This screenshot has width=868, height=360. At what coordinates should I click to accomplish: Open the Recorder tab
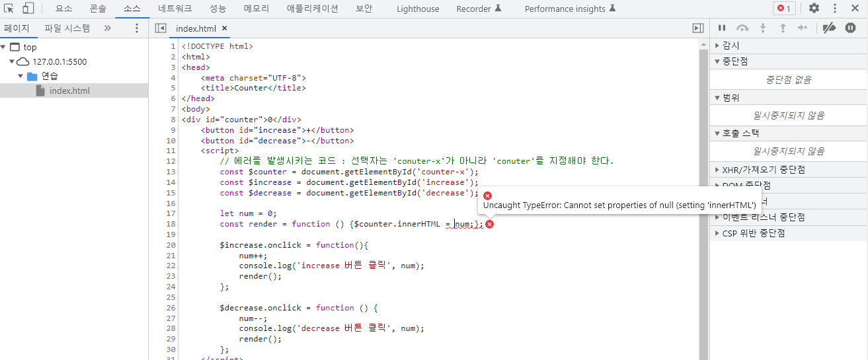tap(479, 9)
